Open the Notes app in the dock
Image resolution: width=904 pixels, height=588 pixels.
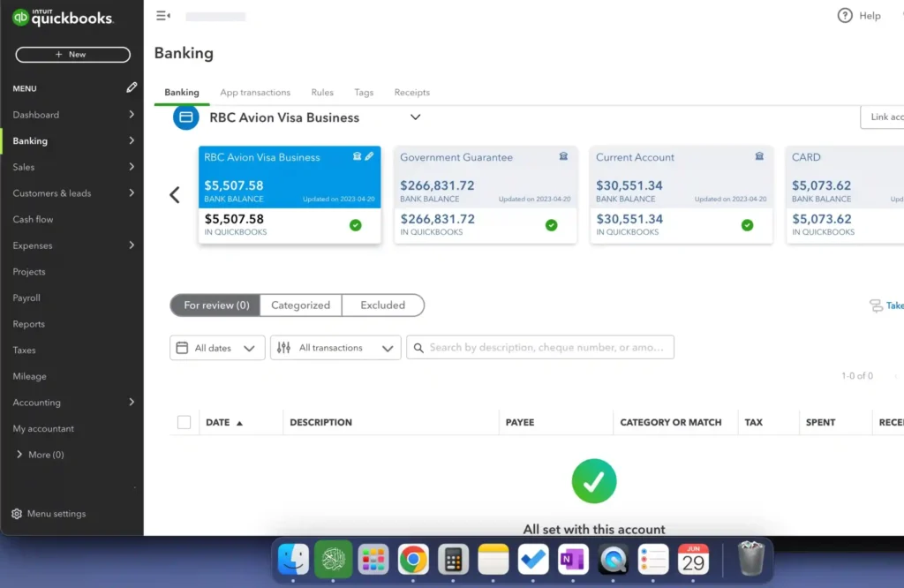[x=493, y=559]
